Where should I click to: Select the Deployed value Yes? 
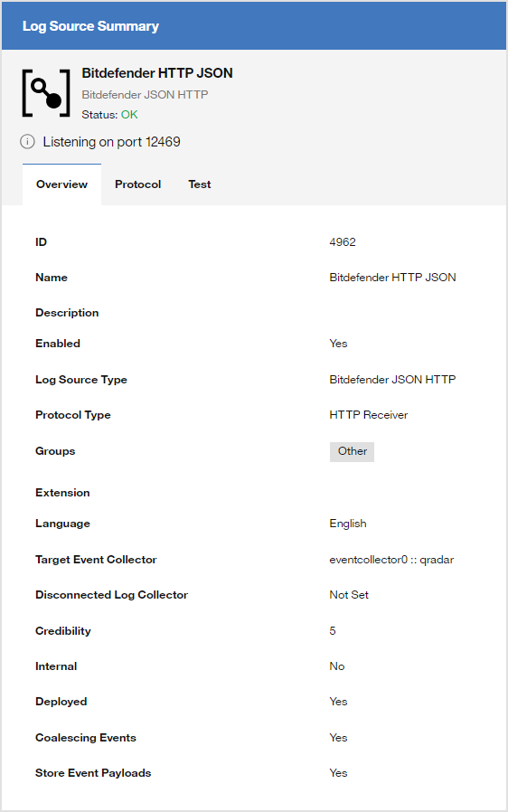[339, 702]
